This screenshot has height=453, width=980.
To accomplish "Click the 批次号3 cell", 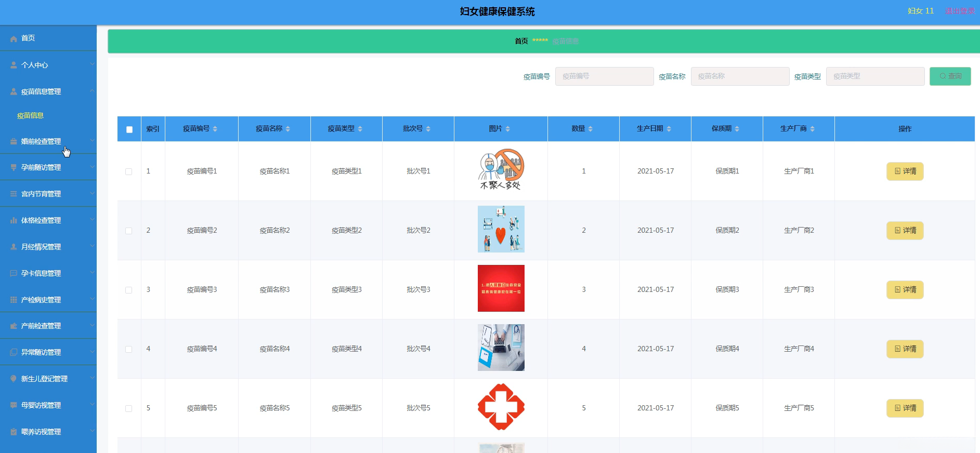I will tap(419, 290).
